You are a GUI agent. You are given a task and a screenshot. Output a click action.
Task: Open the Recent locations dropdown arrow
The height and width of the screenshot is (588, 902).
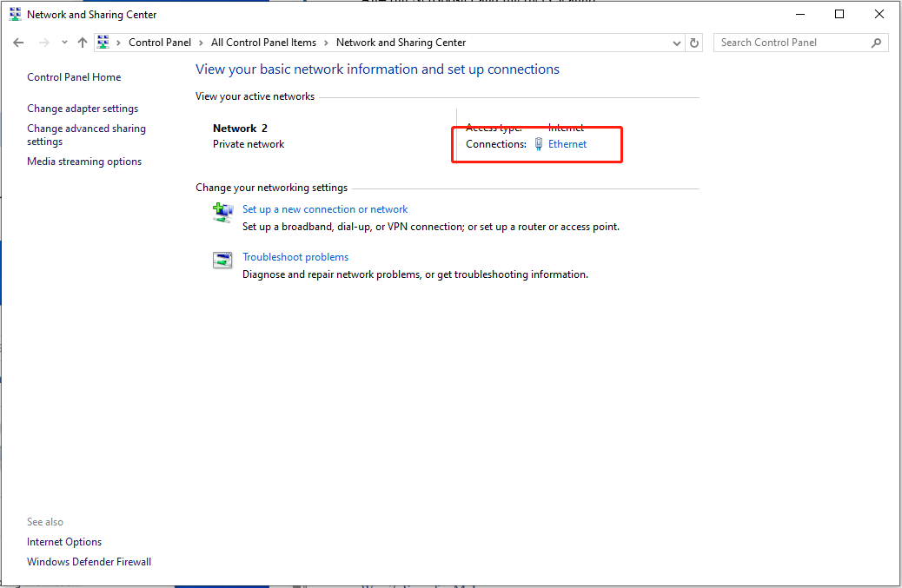coord(64,43)
